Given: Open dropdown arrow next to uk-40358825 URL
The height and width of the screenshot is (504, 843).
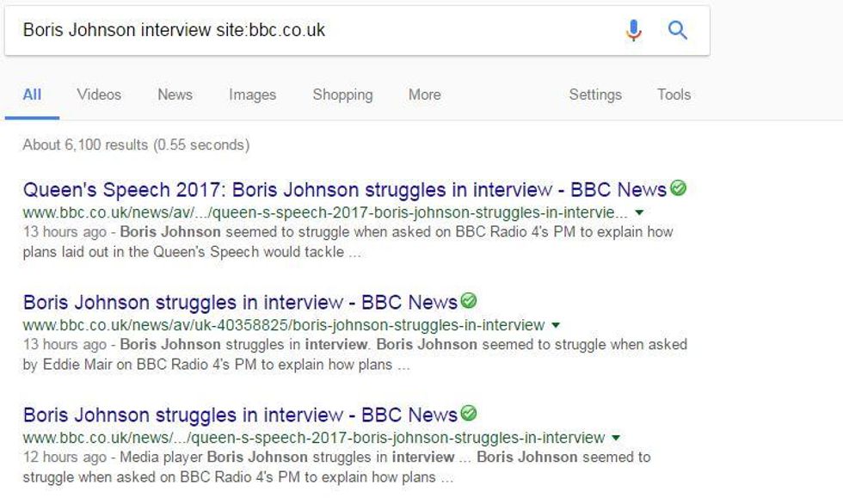Looking at the screenshot, I should click(556, 325).
